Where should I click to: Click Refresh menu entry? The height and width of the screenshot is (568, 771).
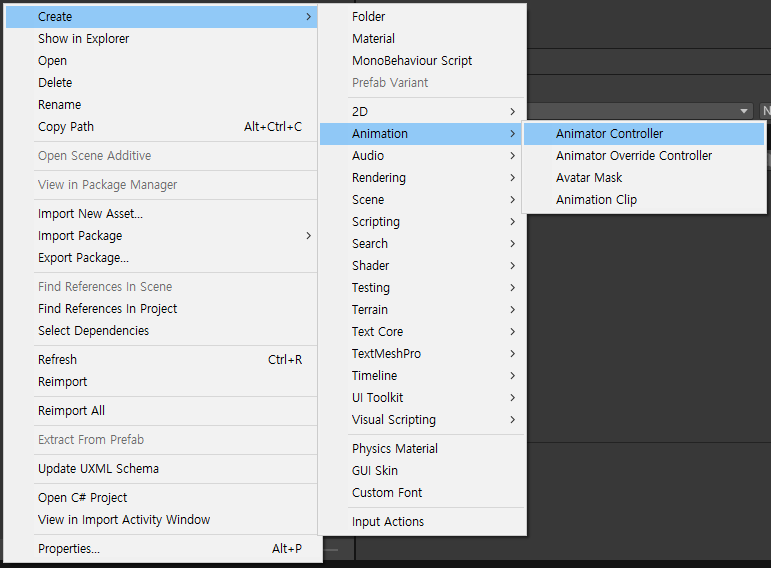161,360
